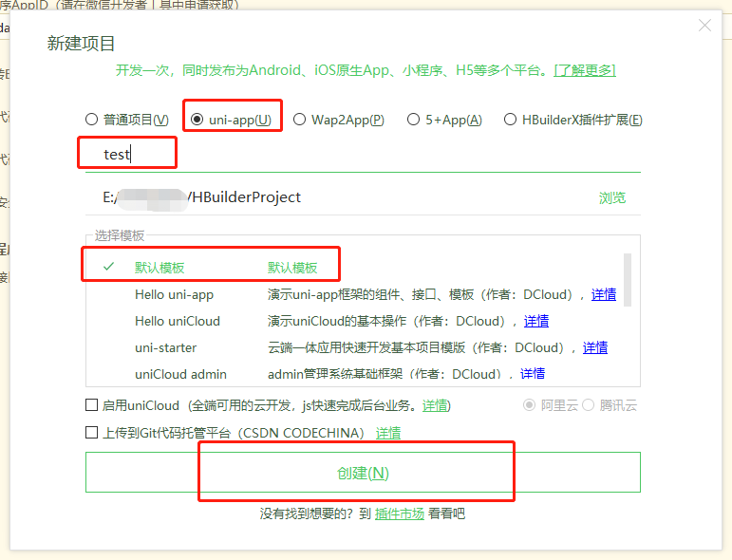Pick the 5+App(A) radio option
This screenshot has height=560, width=732.
tap(413, 120)
